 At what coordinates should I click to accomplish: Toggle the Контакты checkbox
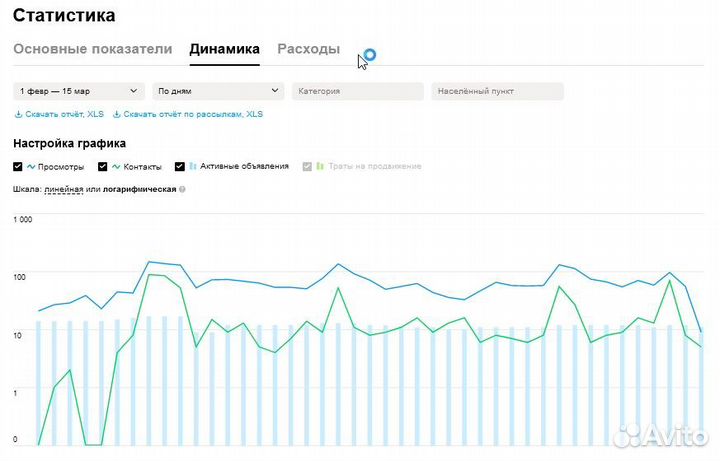tap(103, 166)
